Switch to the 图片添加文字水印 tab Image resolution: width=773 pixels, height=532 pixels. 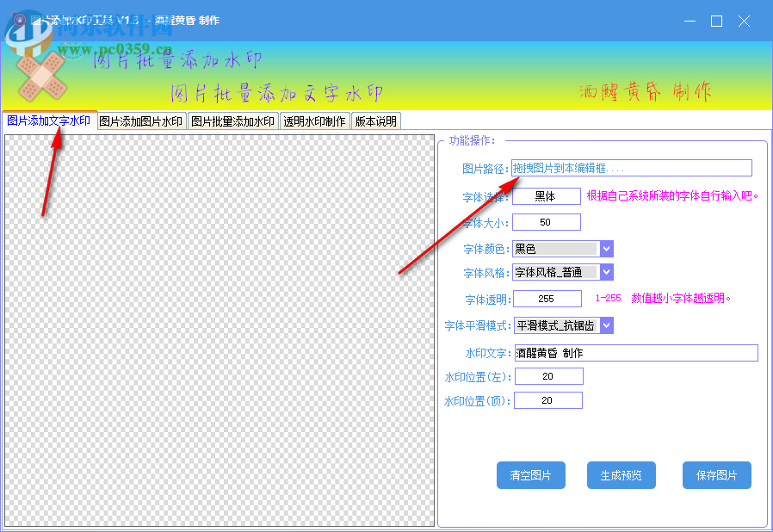(47, 121)
